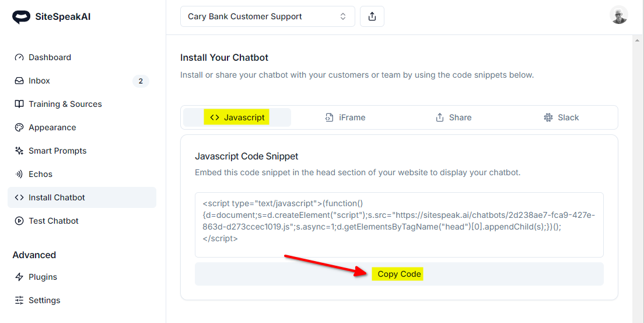This screenshot has height=323, width=644.
Task: Click the Smart Prompts sparkle icon
Action: click(19, 151)
